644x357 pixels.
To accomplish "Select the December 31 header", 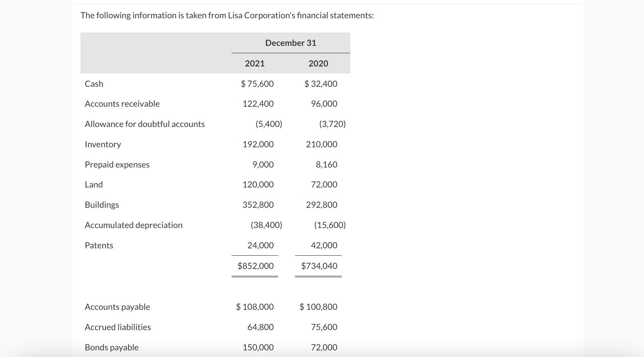I will tap(291, 43).
